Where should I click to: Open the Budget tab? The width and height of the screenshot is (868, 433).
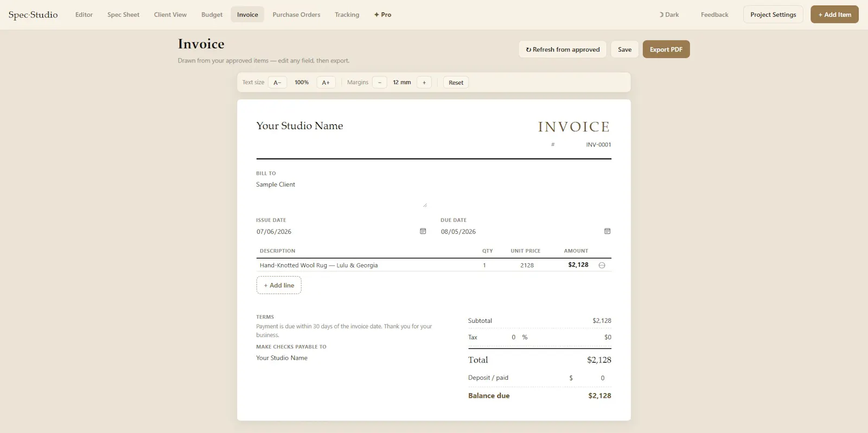click(x=212, y=15)
